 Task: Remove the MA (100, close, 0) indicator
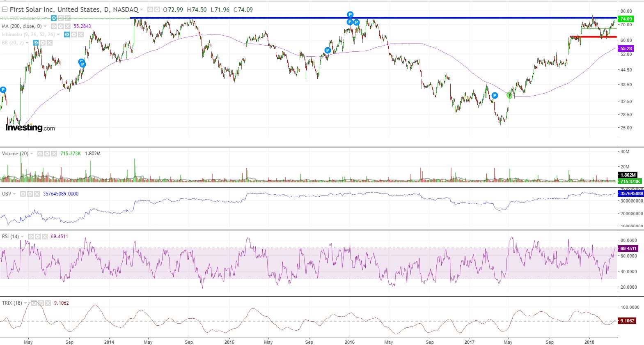click(68, 18)
